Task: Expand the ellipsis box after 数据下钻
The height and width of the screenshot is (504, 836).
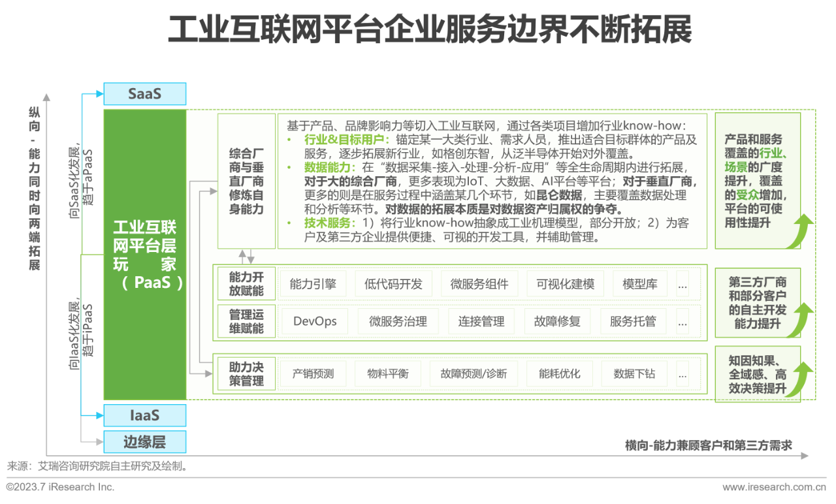Action: [683, 374]
